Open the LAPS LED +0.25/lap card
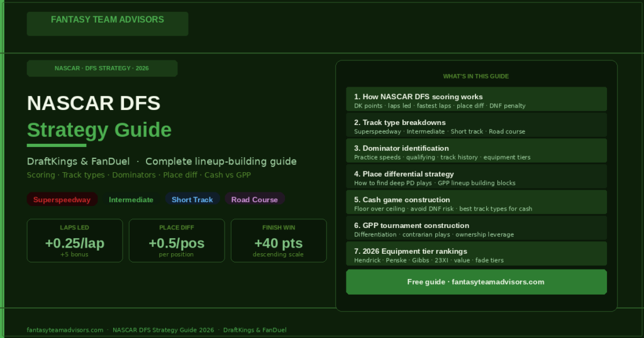Screen dimensions: 644x338 pyautogui.click(x=75, y=241)
